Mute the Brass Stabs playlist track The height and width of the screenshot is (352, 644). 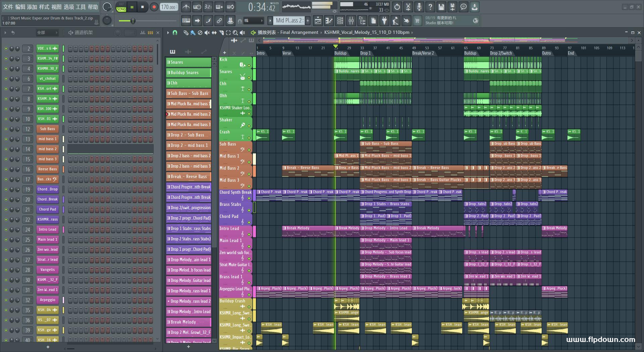[x=249, y=211]
